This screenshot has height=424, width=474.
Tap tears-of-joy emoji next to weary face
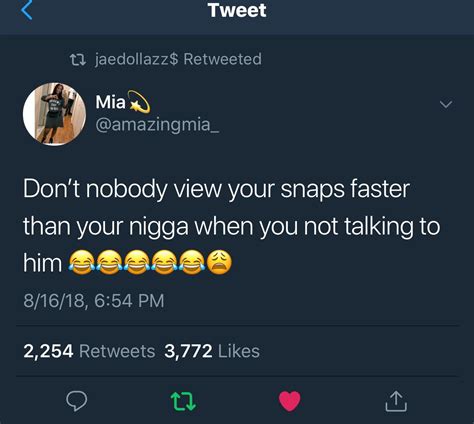(x=192, y=263)
